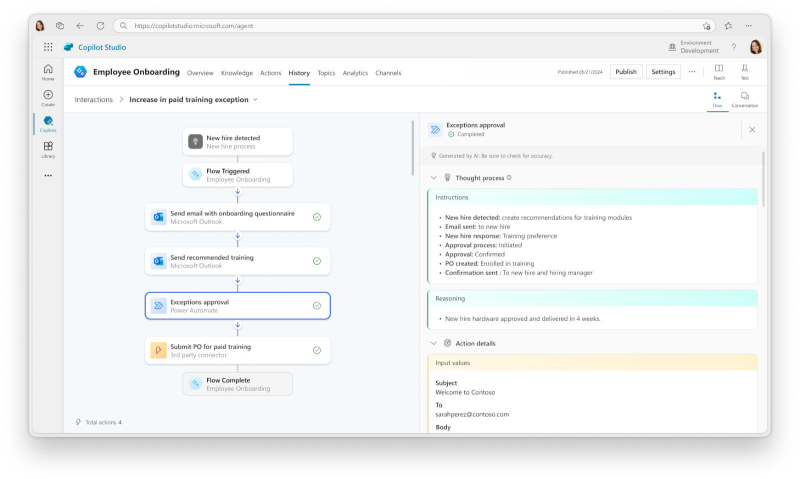This screenshot has width=800, height=479.
Task: Refresh the browser page
Action: point(100,25)
